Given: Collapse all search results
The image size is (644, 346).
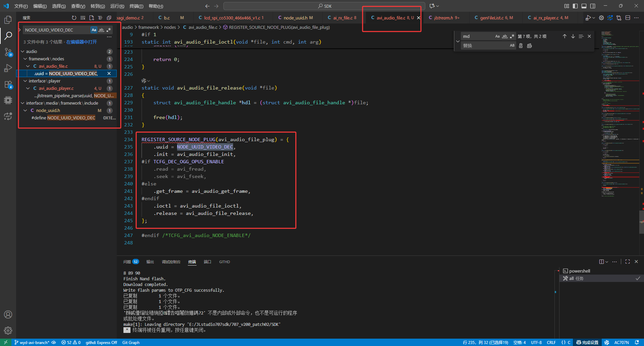Looking at the screenshot, I should click(109, 18).
